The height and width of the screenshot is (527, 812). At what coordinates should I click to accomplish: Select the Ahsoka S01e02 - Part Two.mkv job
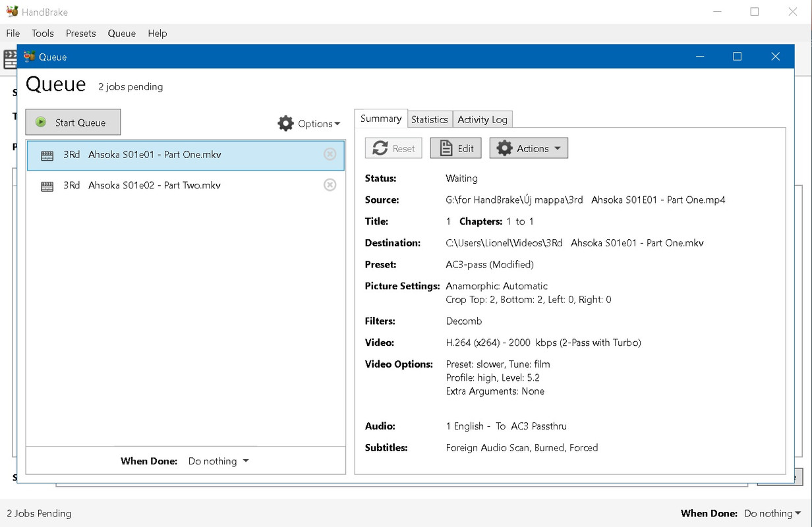coord(185,185)
